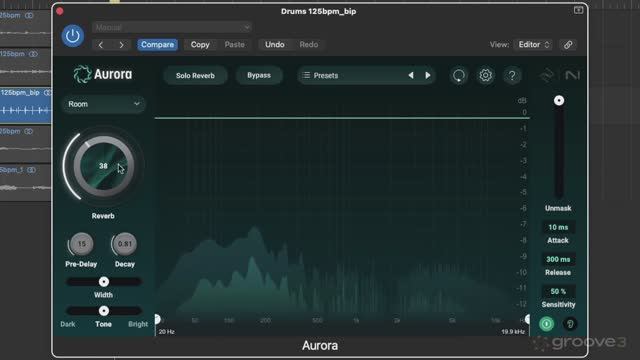The height and width of the screenshot is (360, 640).
Task: Open the settings gear icon
Action: (x=485, y=76)
